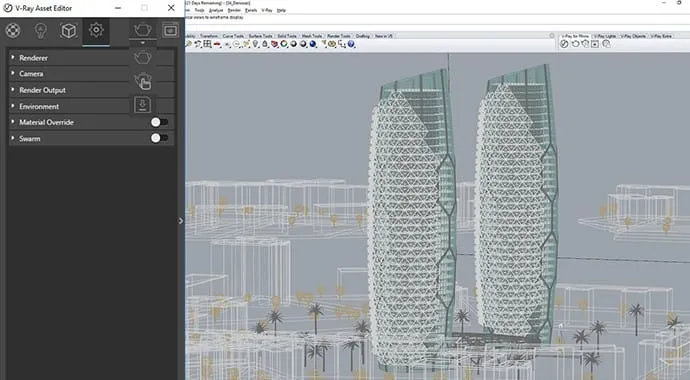Open the Render menu in Rhino
This screenshot has width=690, height=380.
click(234, 10)
